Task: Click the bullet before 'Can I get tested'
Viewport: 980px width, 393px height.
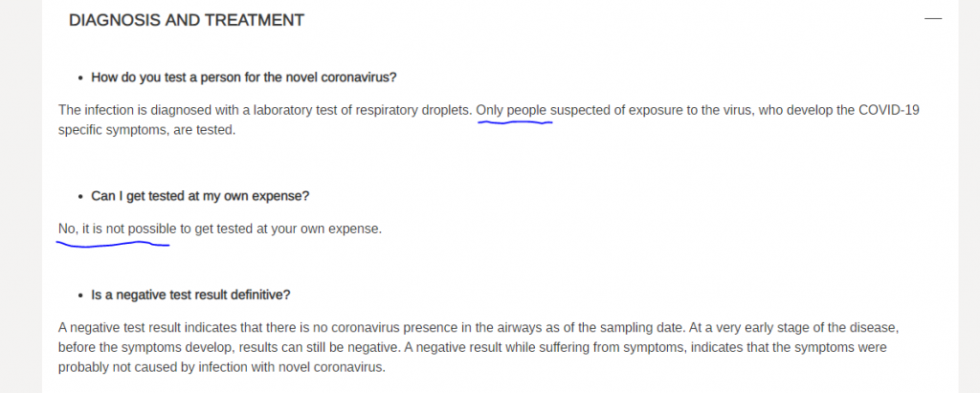Action: point(80,196)
